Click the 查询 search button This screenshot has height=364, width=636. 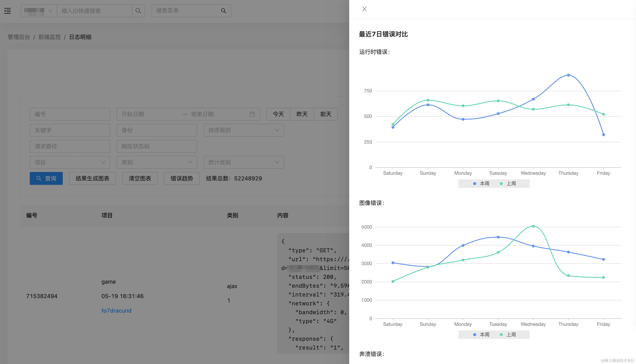46,178
